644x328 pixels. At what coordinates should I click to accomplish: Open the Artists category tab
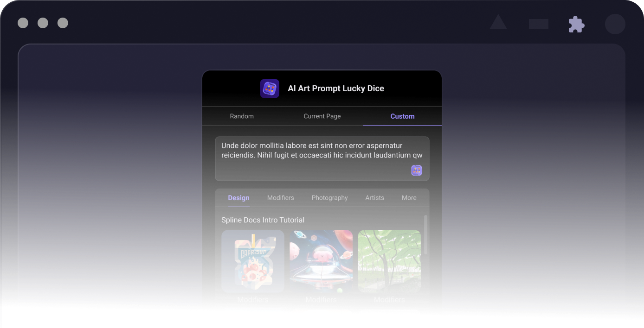click(374, 198)
